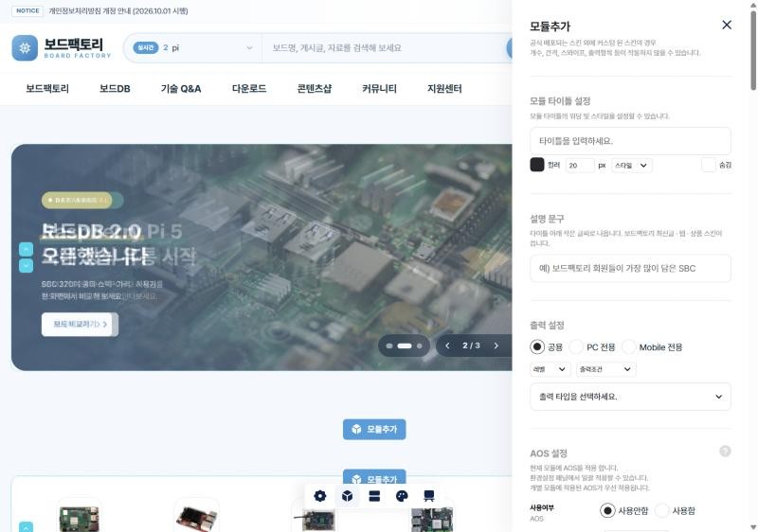This screenshot has height=532, width=758.
Task: Click the 모듈 타이틀 설정 heading
Action: (560, 101)
